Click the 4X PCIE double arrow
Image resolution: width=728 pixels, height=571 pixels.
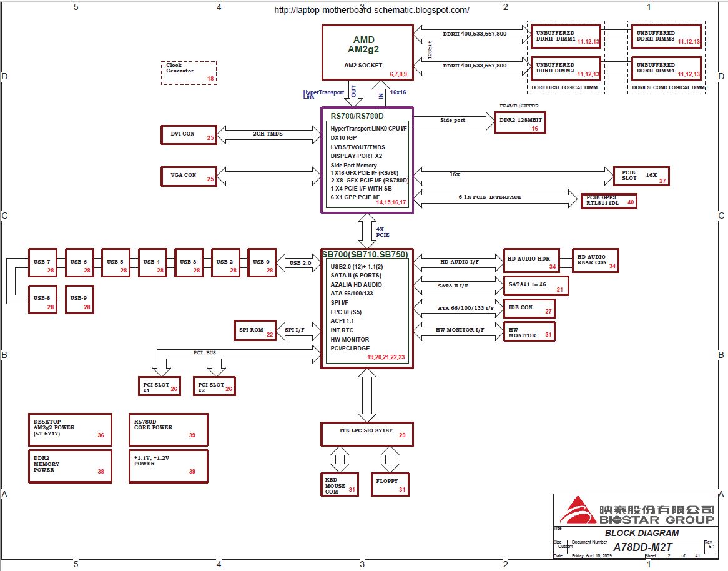[367, 229]
